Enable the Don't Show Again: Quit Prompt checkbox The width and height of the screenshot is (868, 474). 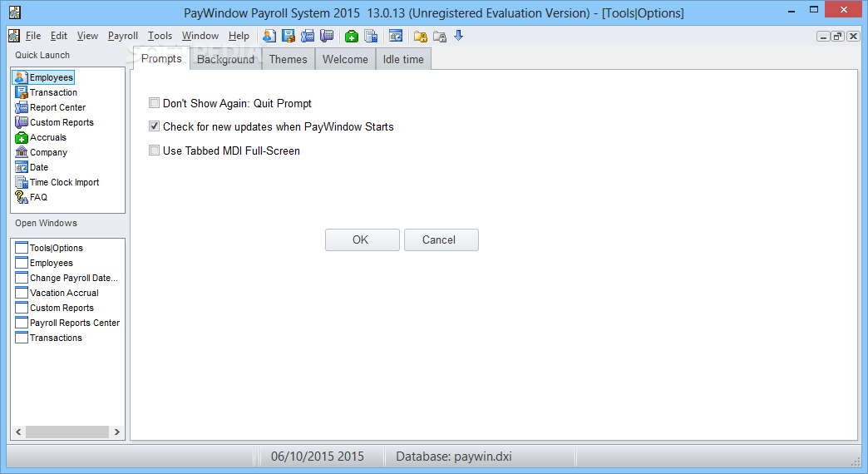pyautogui.click(x=155, y=102)
